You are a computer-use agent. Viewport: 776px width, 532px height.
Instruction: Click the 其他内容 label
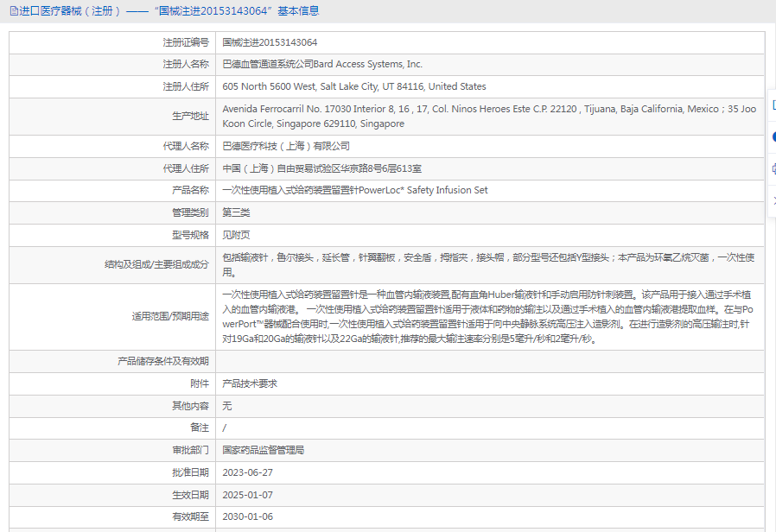coord(190,406)
